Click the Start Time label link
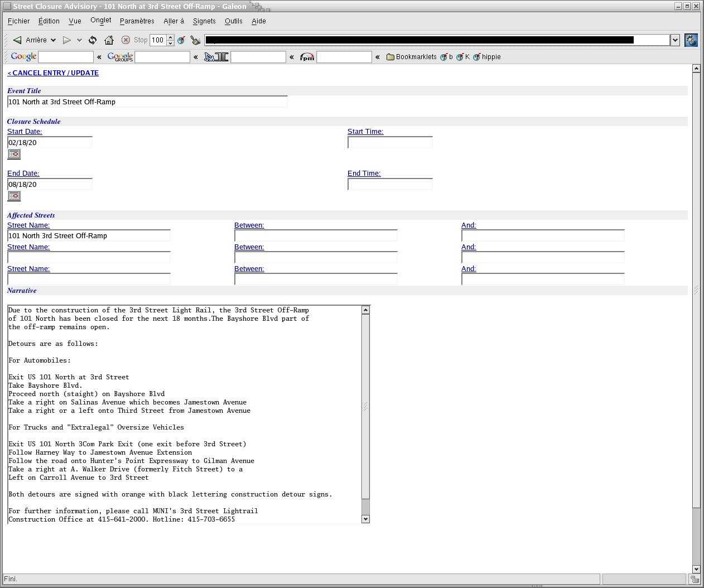 (x=365, y=132)
